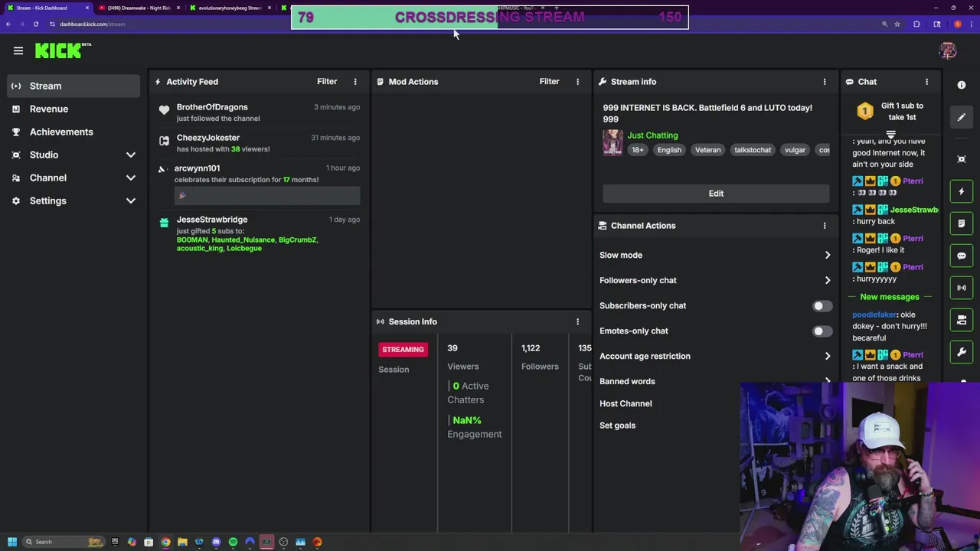Click the stream title text in Stream info
This screenshot has width=980, height=551.
[x=707, y=113]
